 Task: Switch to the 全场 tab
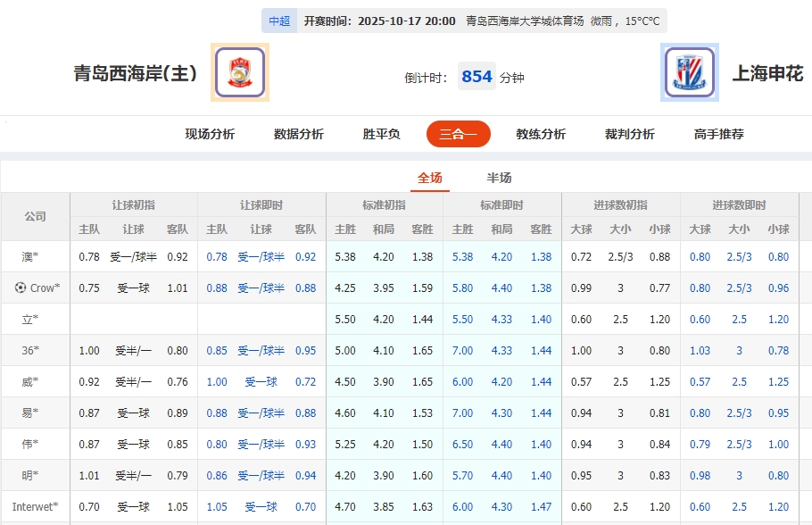(429, 177)
